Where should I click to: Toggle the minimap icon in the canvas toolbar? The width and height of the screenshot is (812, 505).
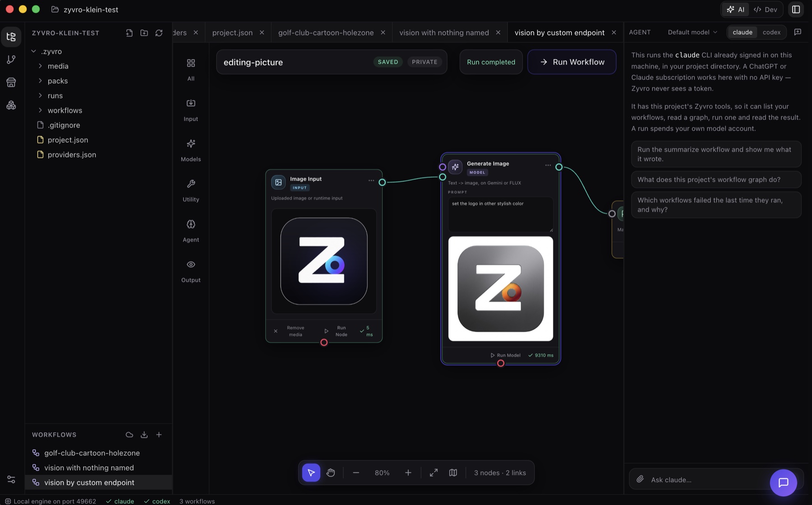pos(453,473)
